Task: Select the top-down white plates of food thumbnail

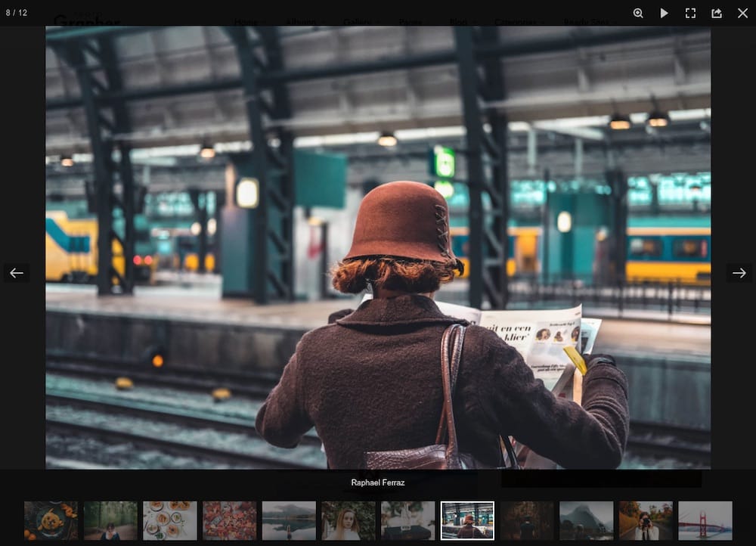Action: (169, 520)
